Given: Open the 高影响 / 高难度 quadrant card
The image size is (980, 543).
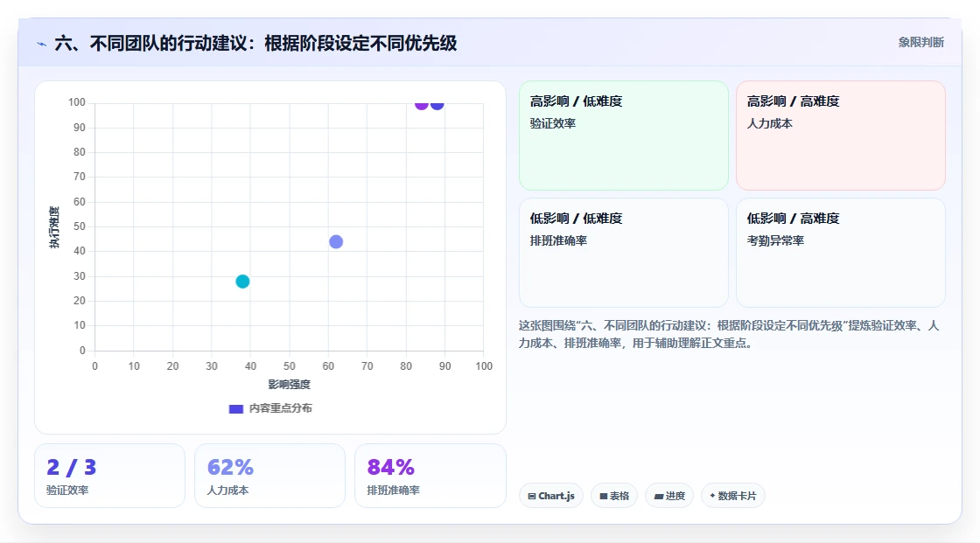Looking at the screenshot, I should pyautogui.click(x=841, y=136).
